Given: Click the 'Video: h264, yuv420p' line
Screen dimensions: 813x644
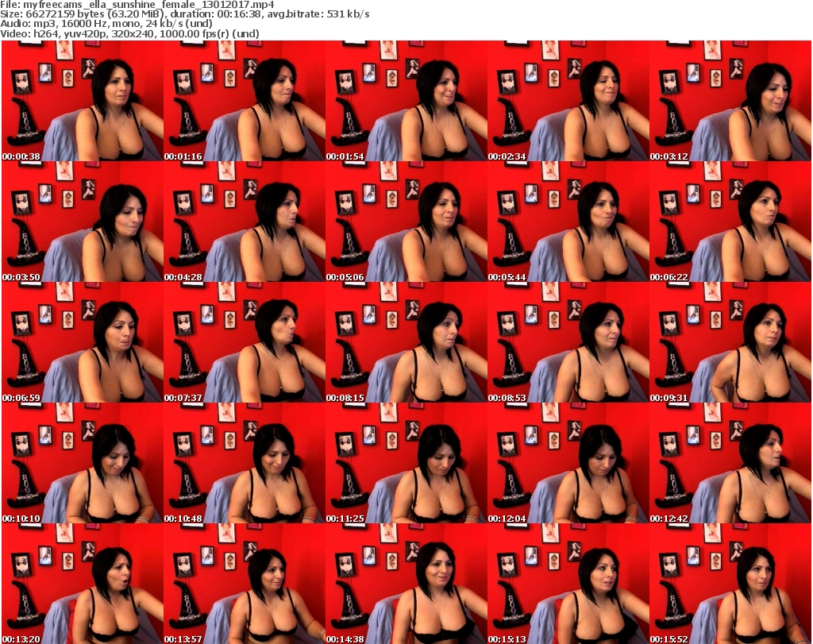Looking at the screenshot, I should click(129, 33).
